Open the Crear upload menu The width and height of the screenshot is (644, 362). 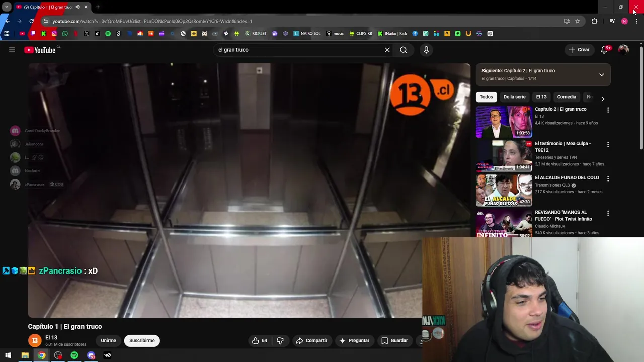pos(579,50)
